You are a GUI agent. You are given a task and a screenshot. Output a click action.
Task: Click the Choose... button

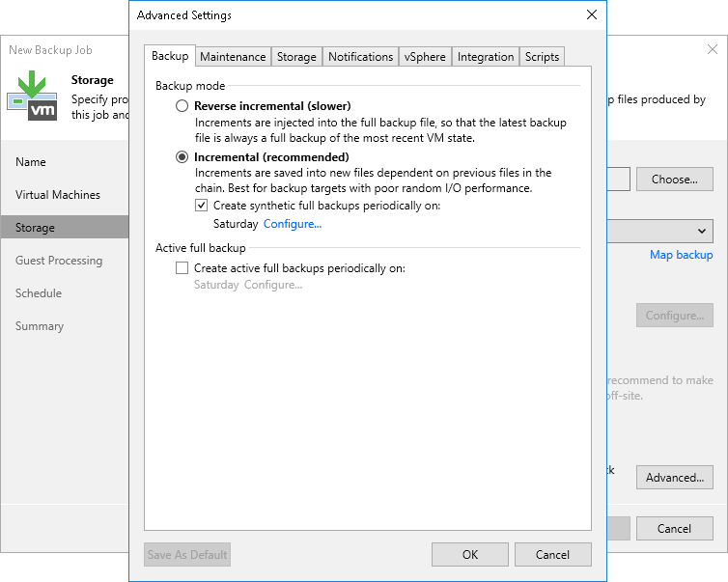coord(675,180)
